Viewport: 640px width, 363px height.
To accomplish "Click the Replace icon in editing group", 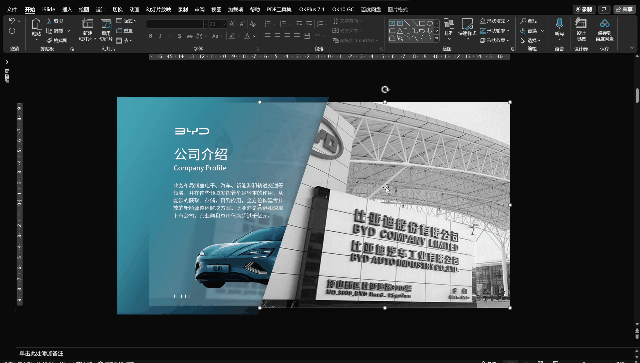I will (523, 31).
